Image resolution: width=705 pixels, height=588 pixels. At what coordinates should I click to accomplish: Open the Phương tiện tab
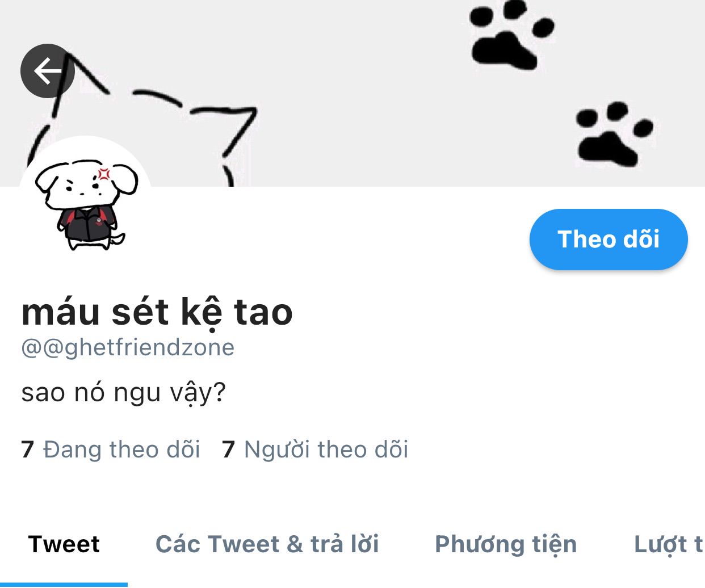click(506, 545)
